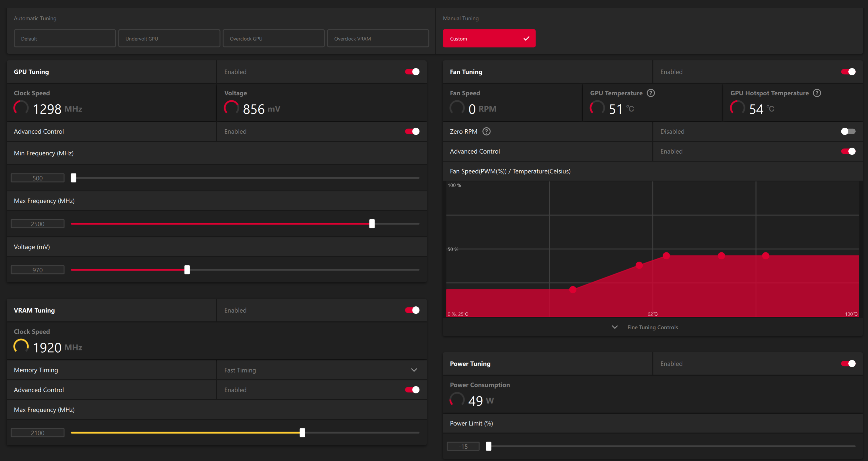Open Memory Timing Fast Timing dropdown
The height and width of the screenshot is (461, 868).
coord(322,370)
